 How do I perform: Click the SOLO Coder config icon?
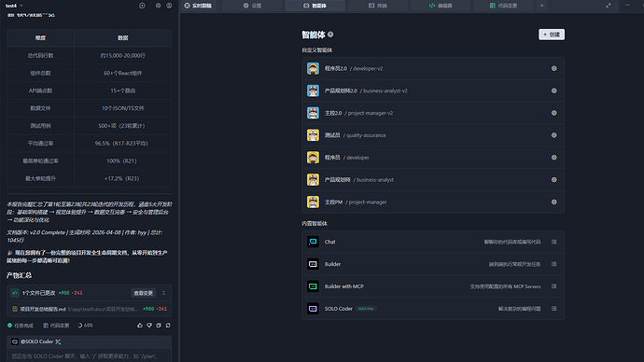point(554,308)
